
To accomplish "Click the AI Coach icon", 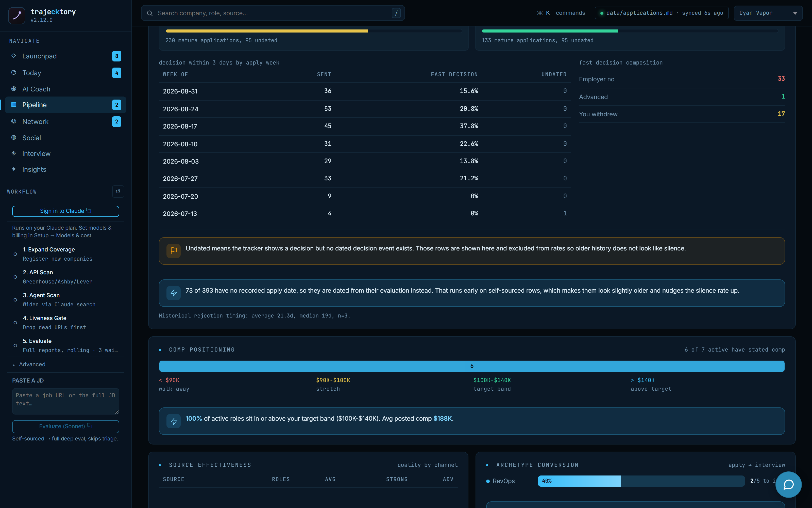I will [14, 89].
